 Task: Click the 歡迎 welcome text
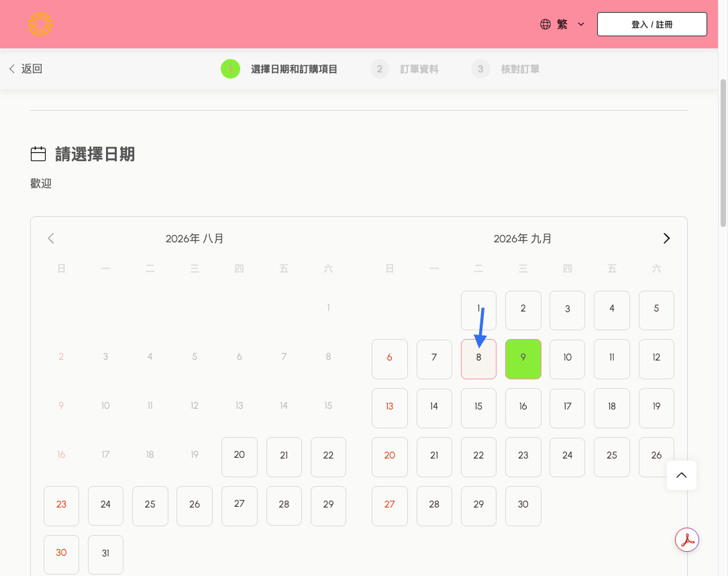point(41,183)
